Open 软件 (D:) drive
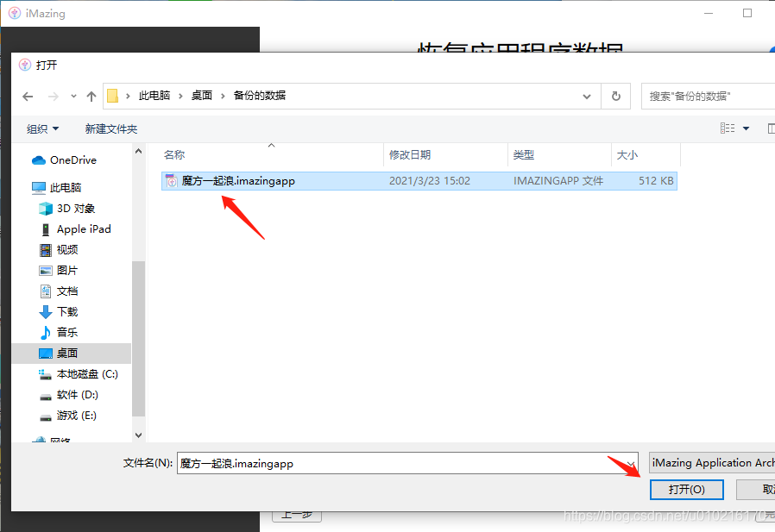 pos(78,395)
